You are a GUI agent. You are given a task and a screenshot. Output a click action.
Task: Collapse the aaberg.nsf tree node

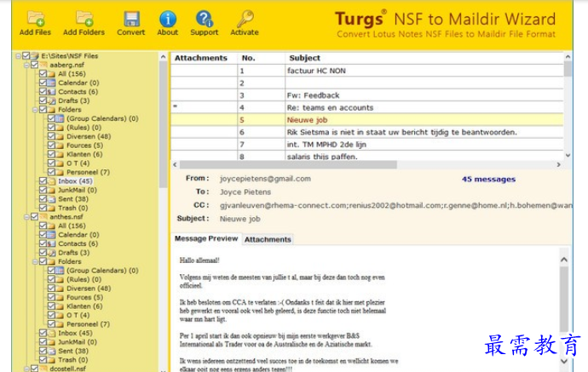point(26,66)
